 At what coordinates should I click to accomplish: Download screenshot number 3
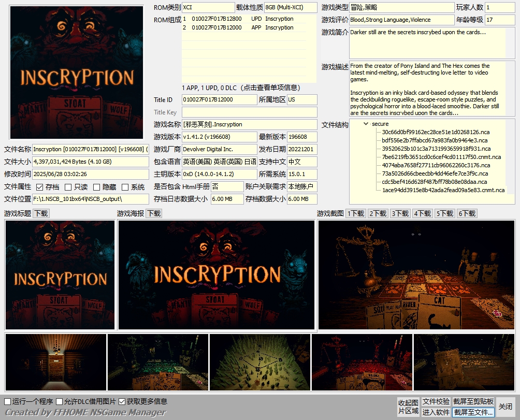pos(400,213)
